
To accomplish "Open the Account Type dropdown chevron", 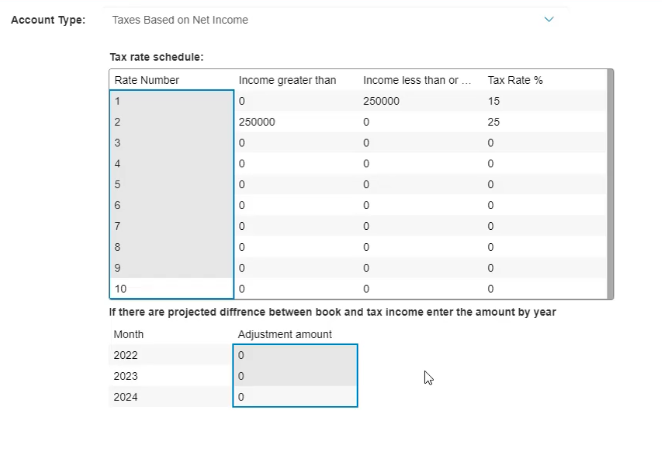I will click(548, 19).
